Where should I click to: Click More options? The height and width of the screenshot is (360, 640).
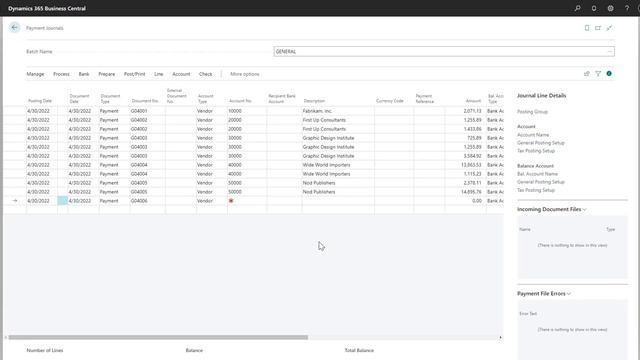tap(244, 74)
